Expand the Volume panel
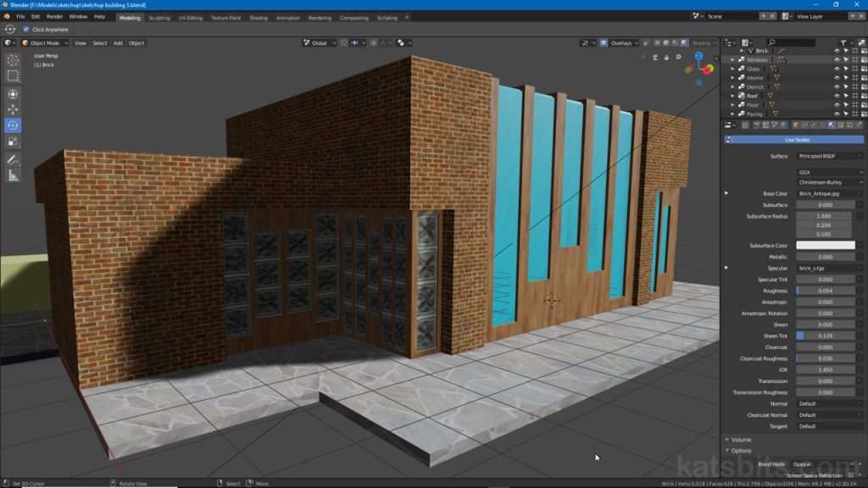The height and width of the screenshot is (488, 868). point(742,440)
